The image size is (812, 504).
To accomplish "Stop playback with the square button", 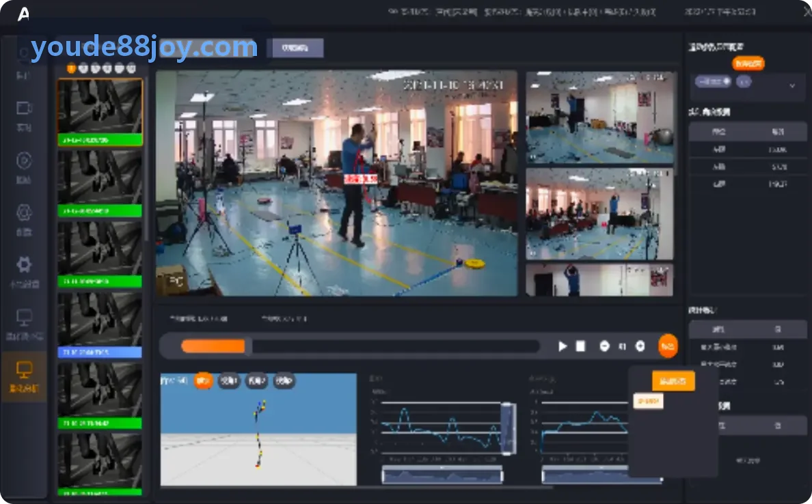I will click(x=580, y=346).
